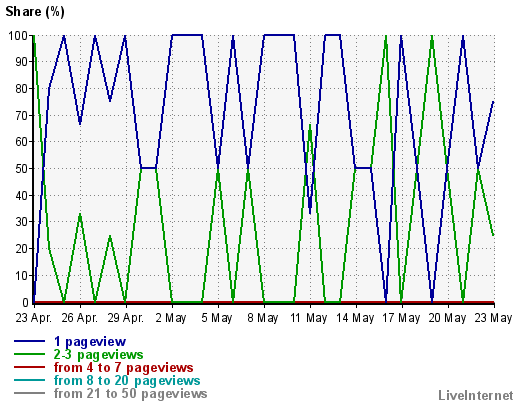Click the 100 value on the y-axis

point(18,35)
